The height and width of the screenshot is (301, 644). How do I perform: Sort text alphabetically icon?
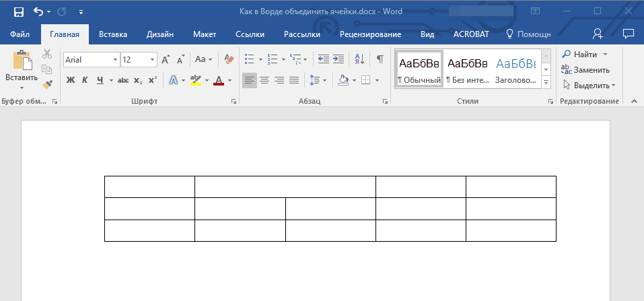coord(359,59)
